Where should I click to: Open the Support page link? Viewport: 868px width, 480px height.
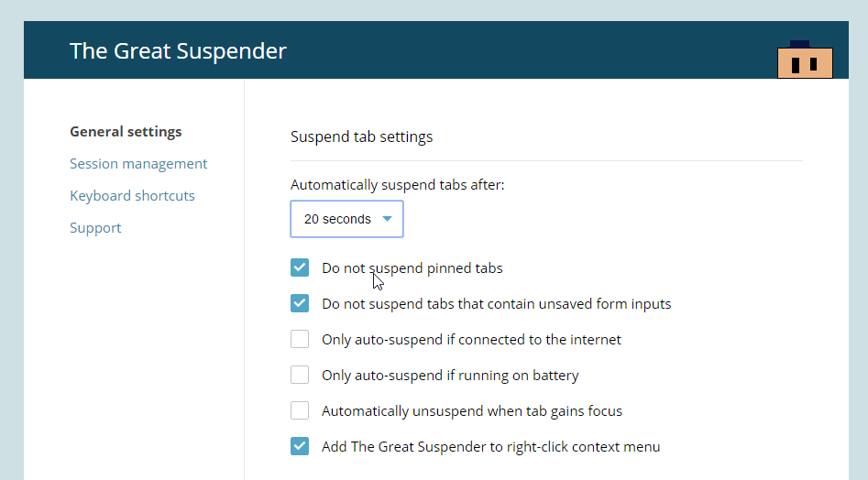pos(95,228)
